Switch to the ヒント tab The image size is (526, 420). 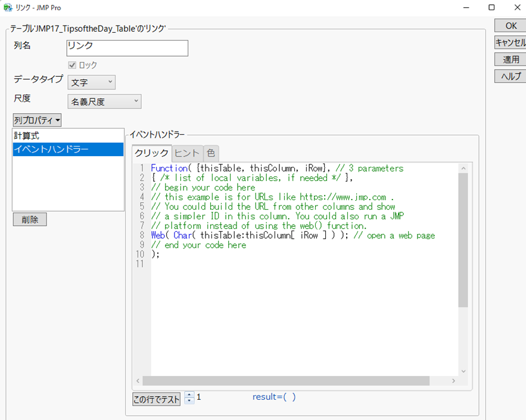[x=187, y=153]
